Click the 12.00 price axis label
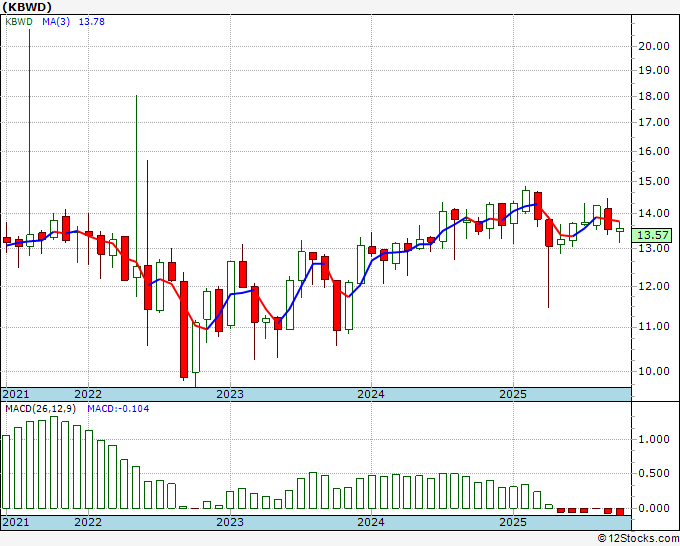Screen dimensions: 680x546 coord(654,286)
